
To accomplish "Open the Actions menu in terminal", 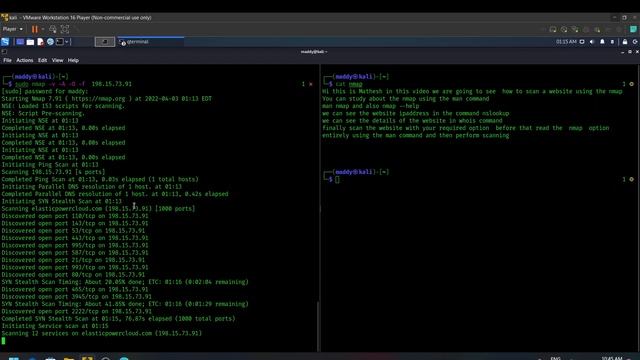I will pos(24,60).
